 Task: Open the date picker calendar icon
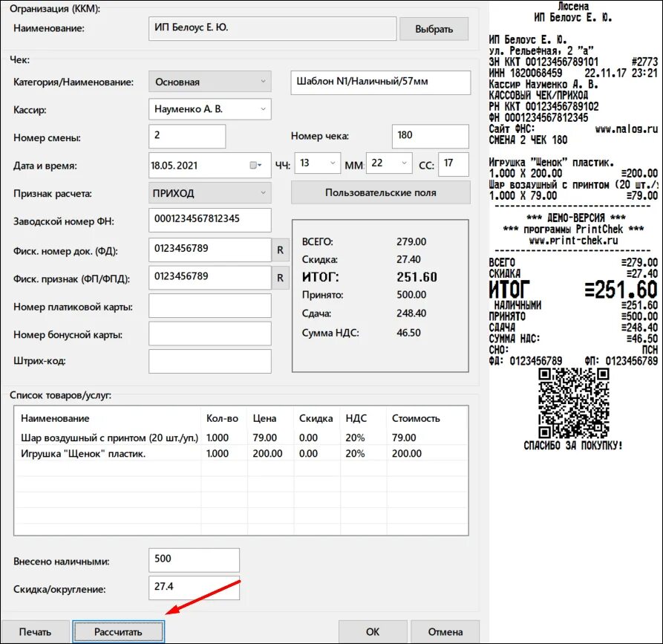pos(255,166)
